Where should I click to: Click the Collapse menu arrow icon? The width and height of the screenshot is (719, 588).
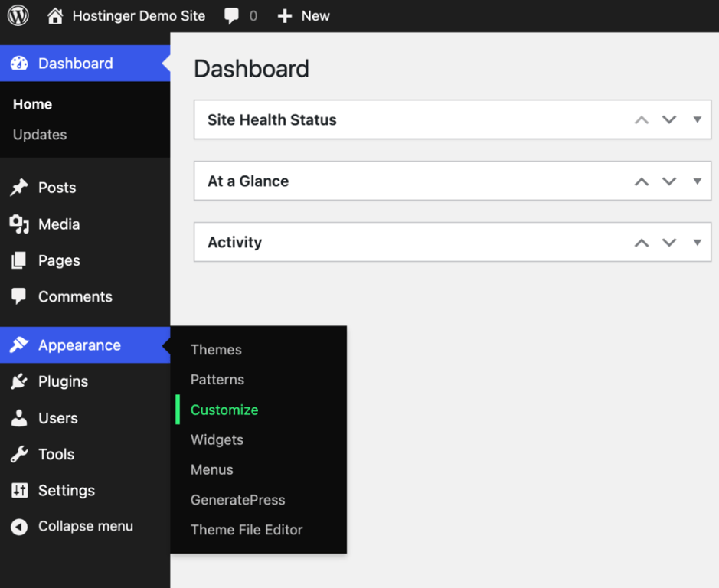coord(18,526)
